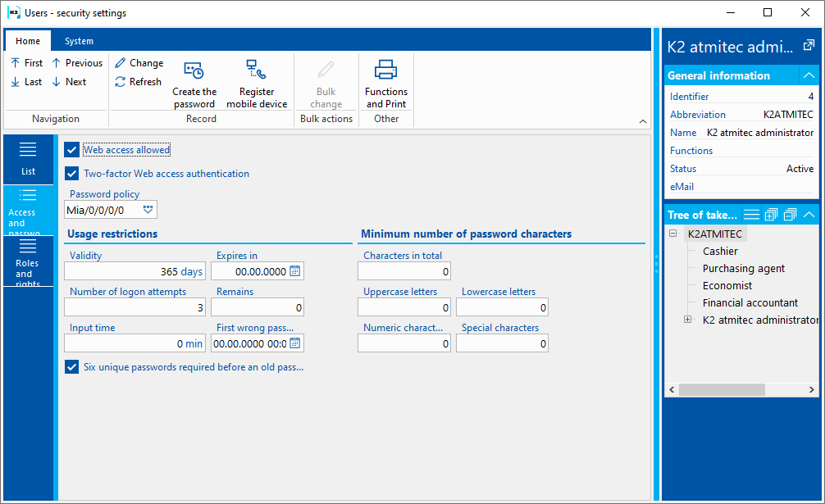Screen dimensions: 825x504
Task: Go to Previous record
Action: (x=77, y=63)
